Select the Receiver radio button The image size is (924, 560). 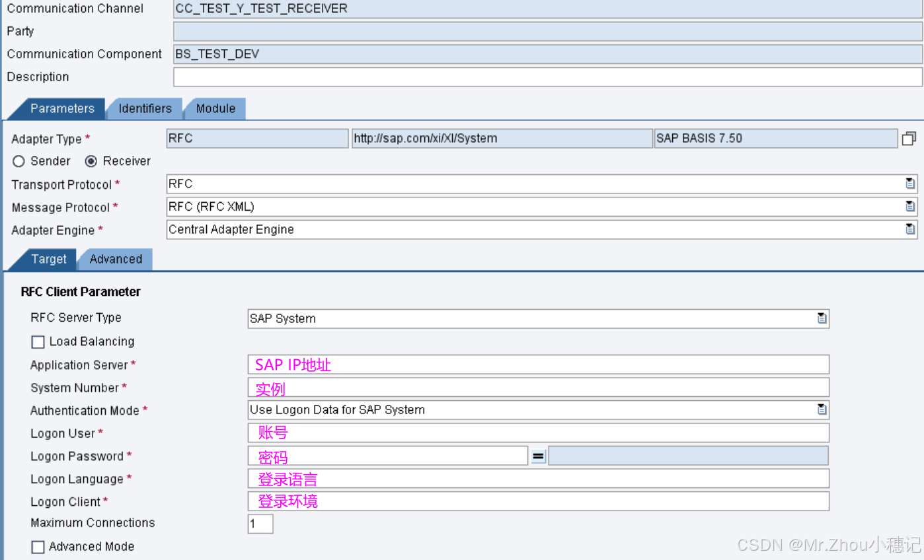pyautogui.click(x=91, y=160)
